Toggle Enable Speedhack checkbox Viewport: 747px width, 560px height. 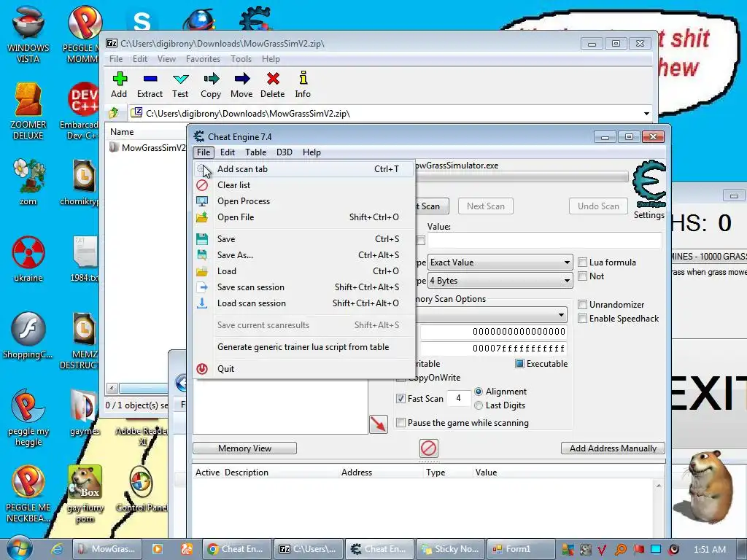582,319
